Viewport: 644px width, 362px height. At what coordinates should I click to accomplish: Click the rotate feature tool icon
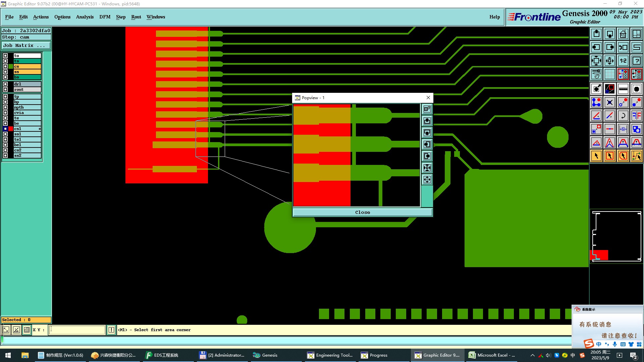click(623, 116)
